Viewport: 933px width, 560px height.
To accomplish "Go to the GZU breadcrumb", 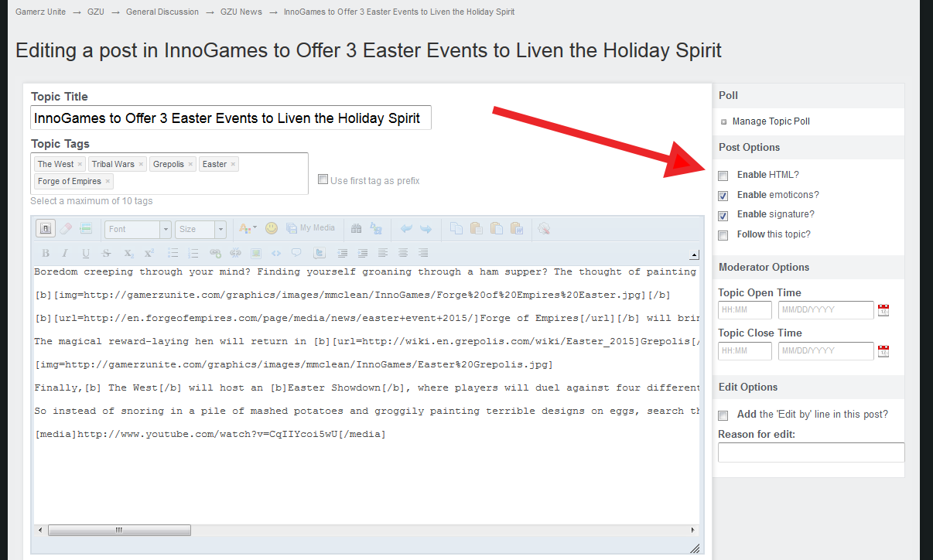I will [96, 12].
